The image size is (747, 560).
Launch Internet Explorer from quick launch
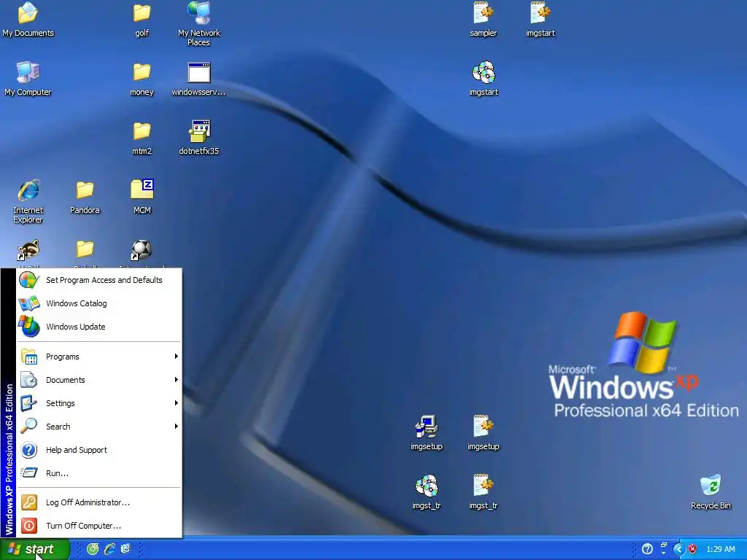pyautogui.click(x=109, y=549)
